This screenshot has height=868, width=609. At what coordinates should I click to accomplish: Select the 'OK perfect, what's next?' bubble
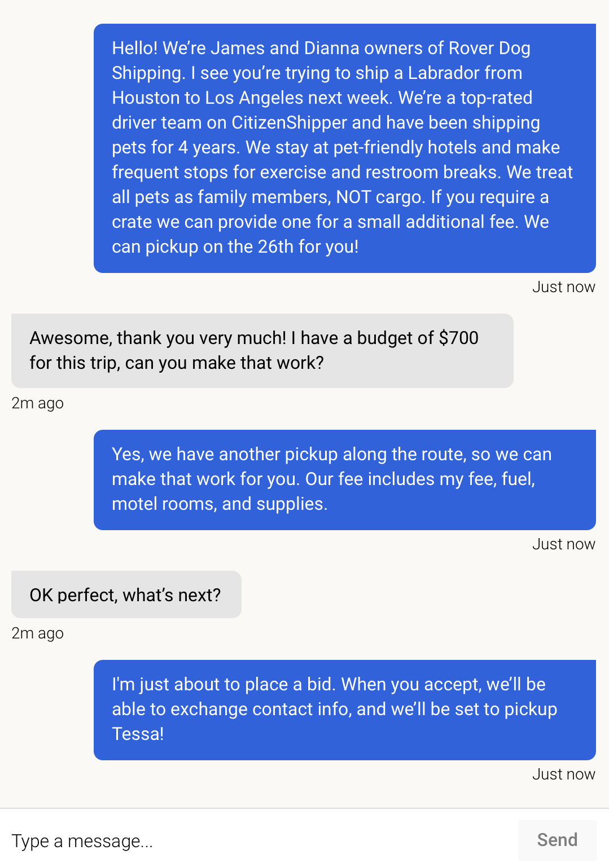click(126, 594)
